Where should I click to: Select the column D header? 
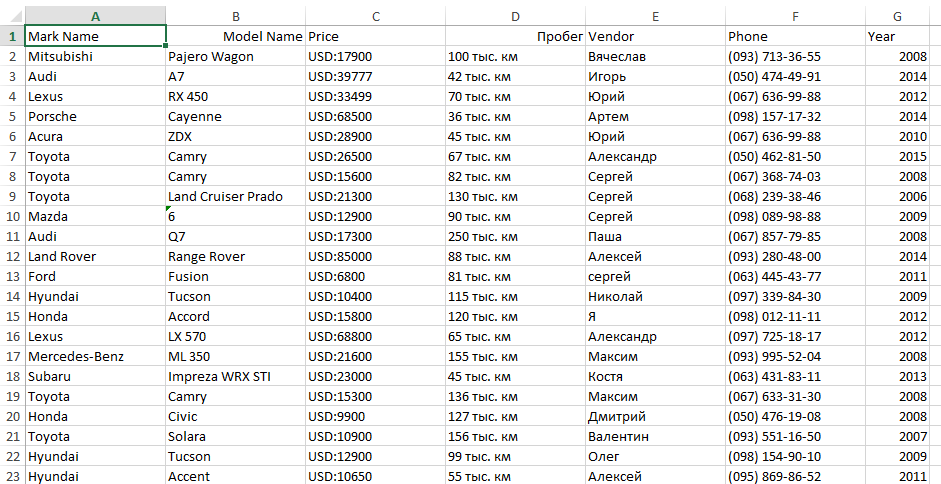pyautogui.click(x=515, y=16)
